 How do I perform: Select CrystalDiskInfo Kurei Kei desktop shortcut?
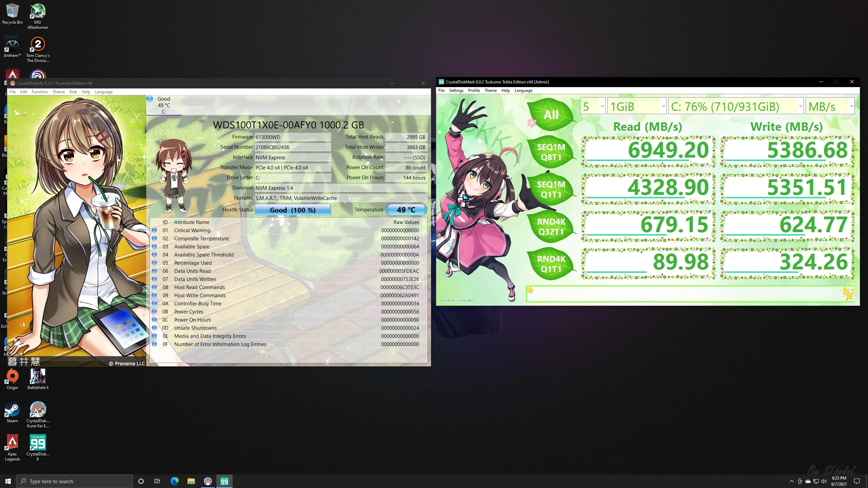(38, 415)
